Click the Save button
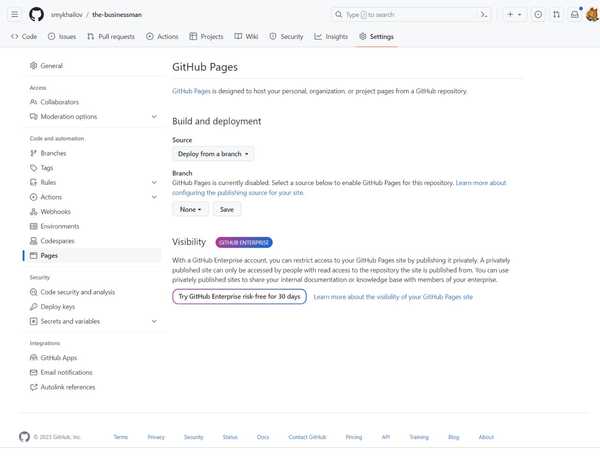The height and width of the screenshot is (465, 600). pos(227,209)
